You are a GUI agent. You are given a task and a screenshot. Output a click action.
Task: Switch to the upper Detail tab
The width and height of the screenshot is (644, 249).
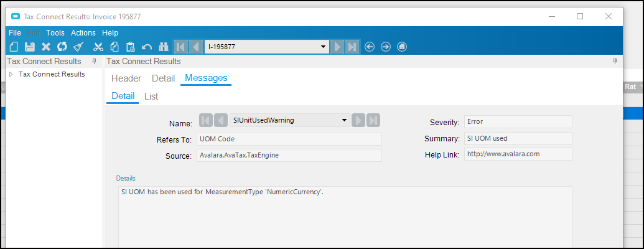(164, 78)
